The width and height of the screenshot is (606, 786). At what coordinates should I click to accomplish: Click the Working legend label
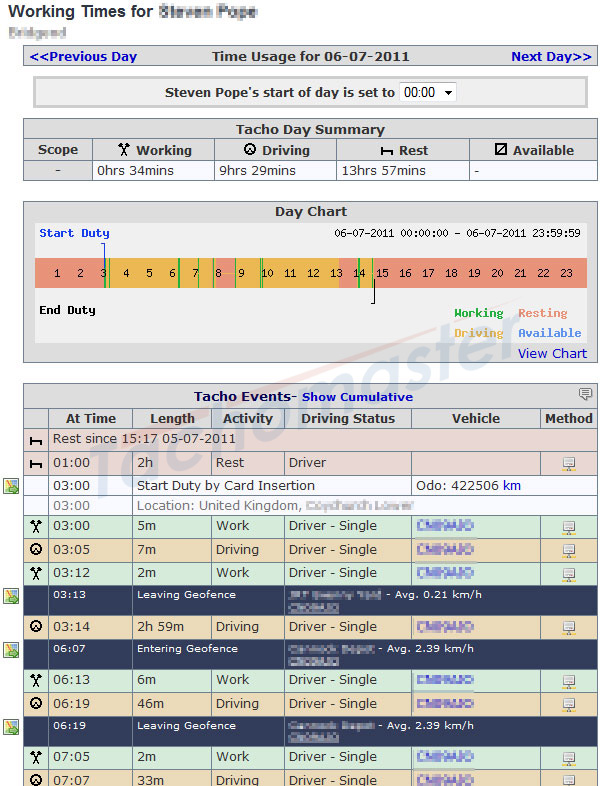pos(479,313)
